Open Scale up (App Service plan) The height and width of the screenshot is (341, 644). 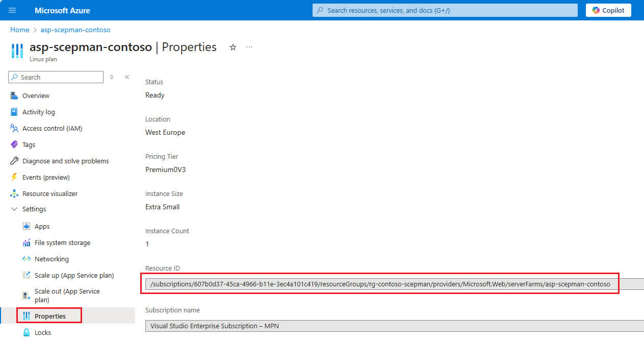[74, 276]
